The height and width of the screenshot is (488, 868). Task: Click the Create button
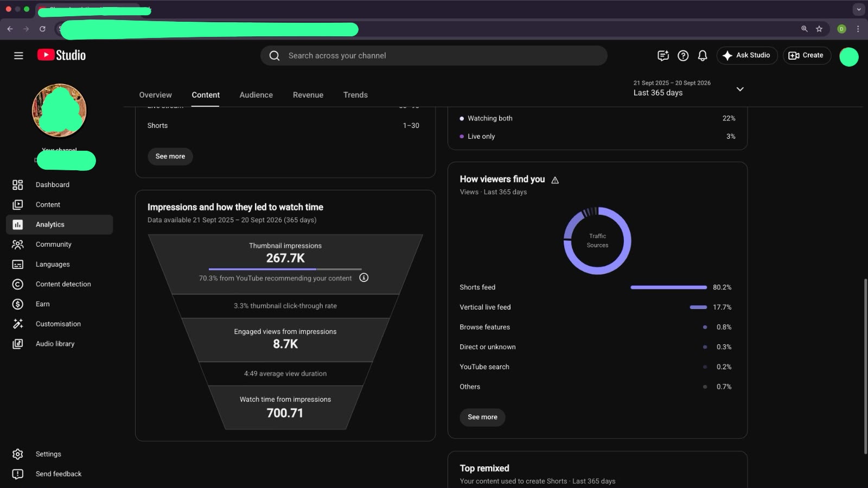[806, 55]
